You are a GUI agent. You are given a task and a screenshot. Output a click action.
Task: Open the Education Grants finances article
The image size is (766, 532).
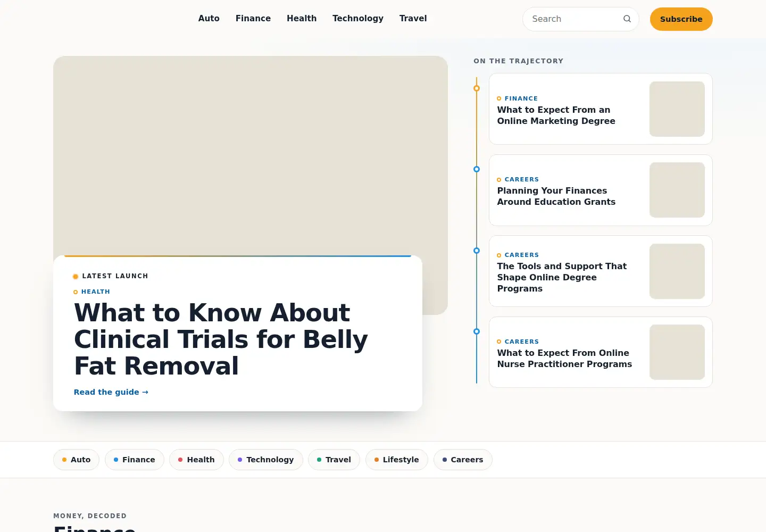point(556,196)
